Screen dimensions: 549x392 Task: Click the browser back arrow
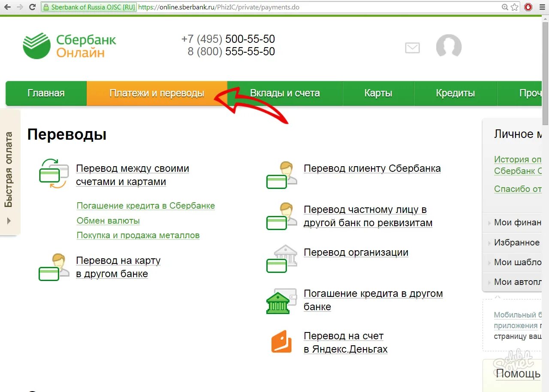pyautogui.click(x=7, y=7)
